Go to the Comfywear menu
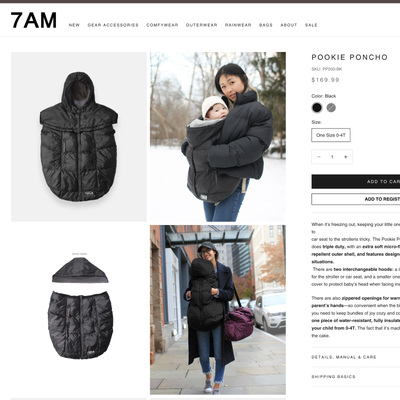400x400 pixels. coord(162,25)
